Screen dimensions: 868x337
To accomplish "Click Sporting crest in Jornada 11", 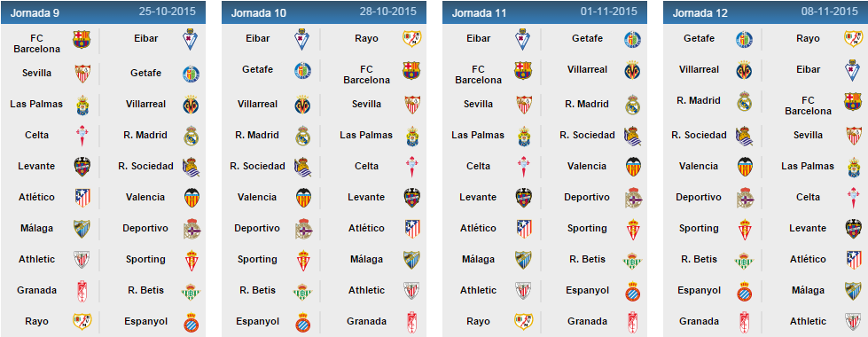I will (633, 229).
